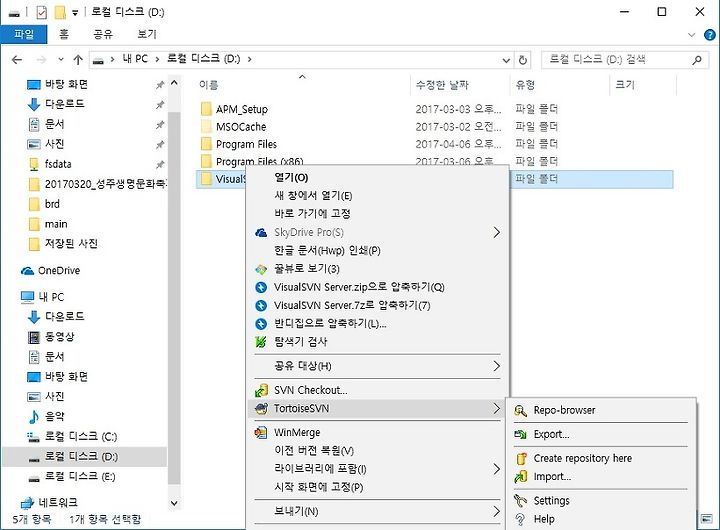Open the address bar history dropdown

506,60
